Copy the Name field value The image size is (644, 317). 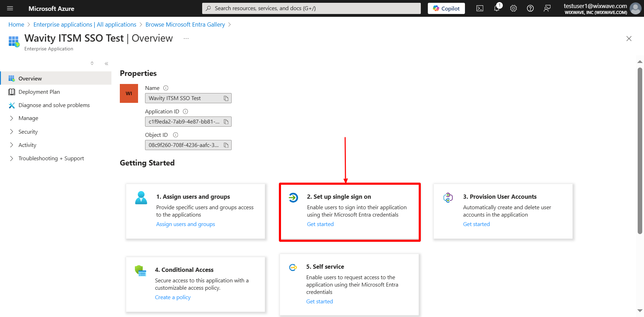[226, 98]
